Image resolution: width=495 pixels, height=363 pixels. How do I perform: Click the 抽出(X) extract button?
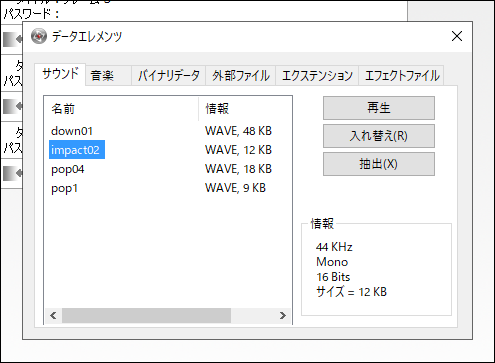click(x=379, y=164)
